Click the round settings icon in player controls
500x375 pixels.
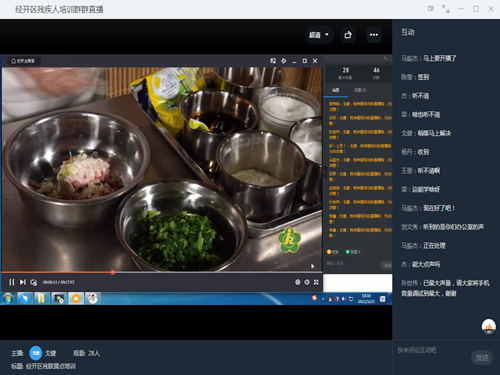[x=298, y=282]
